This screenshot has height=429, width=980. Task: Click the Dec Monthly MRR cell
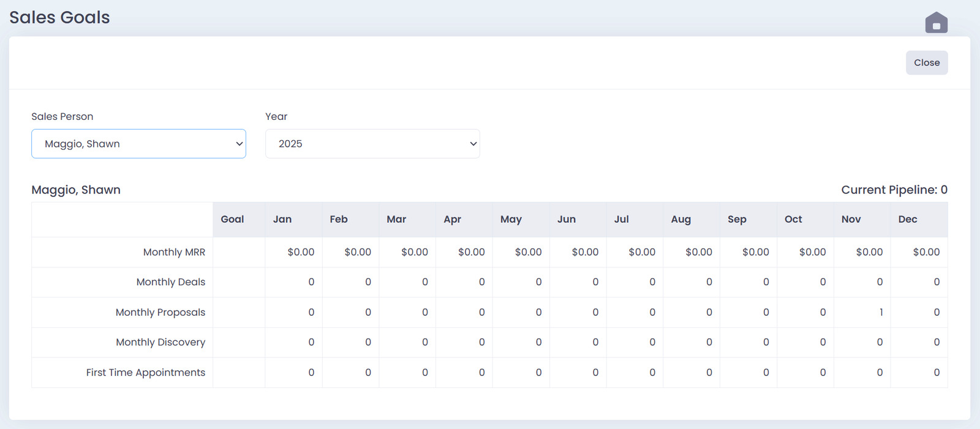[x=919, y=252]
